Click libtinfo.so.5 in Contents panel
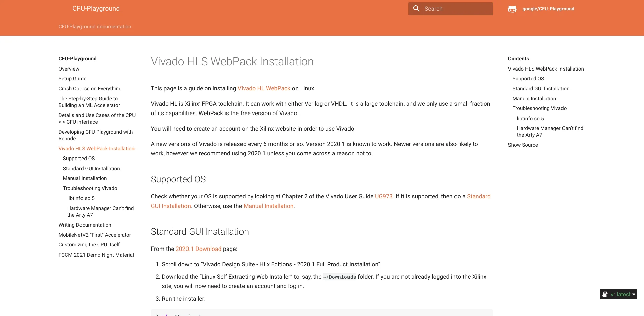Screen dimensions: 644x316 [x=530, y=119]
